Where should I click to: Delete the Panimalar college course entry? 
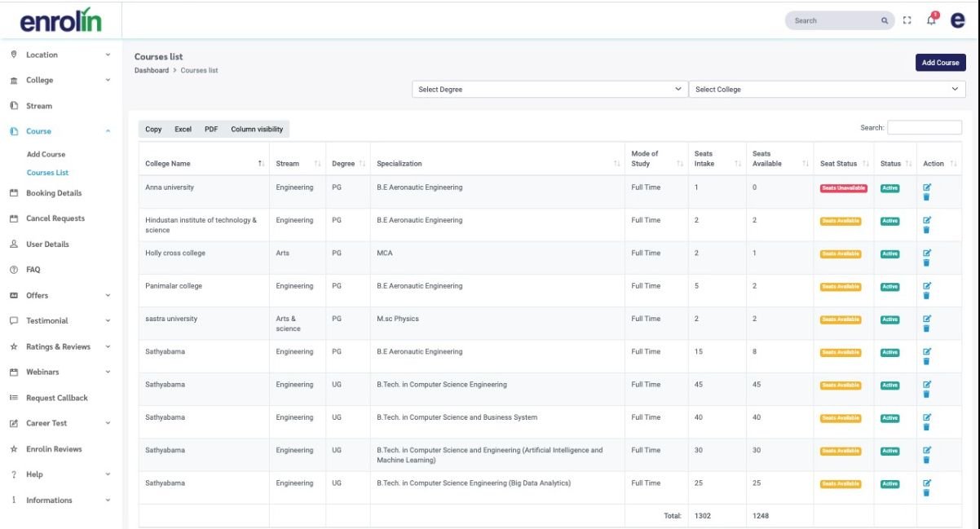coord(926,295)
